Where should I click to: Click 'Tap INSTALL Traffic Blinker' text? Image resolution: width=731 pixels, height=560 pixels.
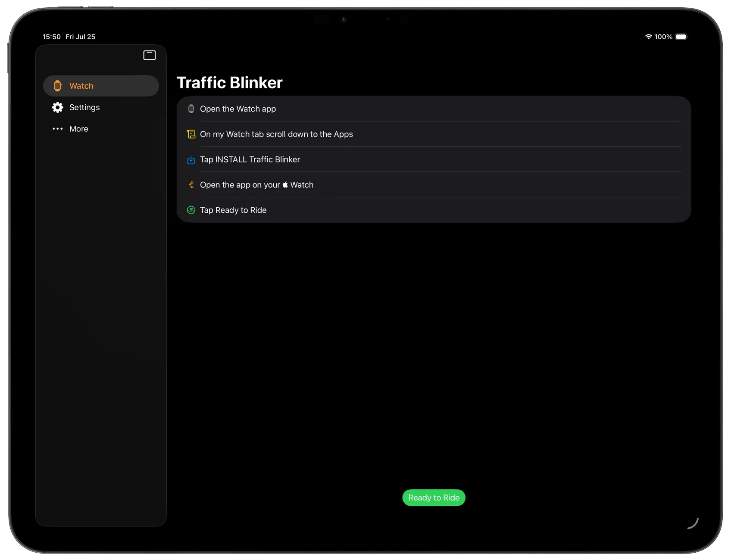[250, 159]
